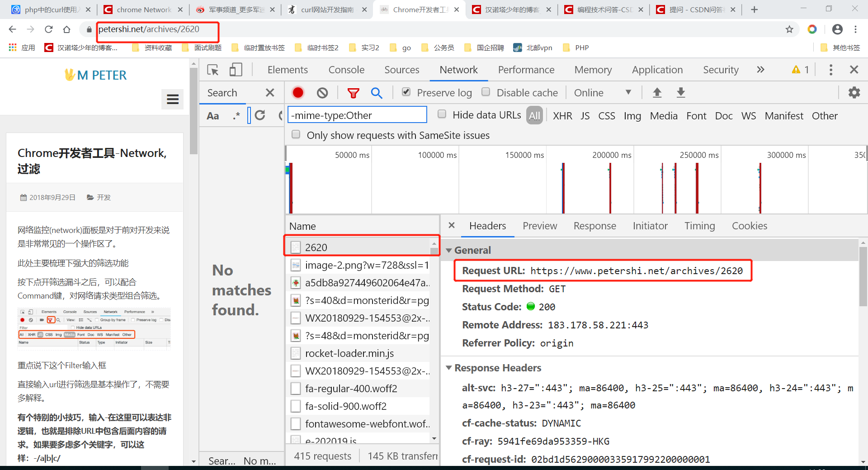The width and height of the screenshot is (868, 470).
Task: Switch to the Sources panel tab
Action: [402, 70]
